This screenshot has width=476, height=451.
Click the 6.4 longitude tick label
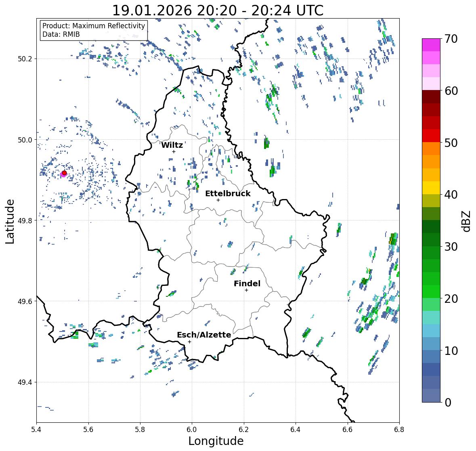coord(296,430)
